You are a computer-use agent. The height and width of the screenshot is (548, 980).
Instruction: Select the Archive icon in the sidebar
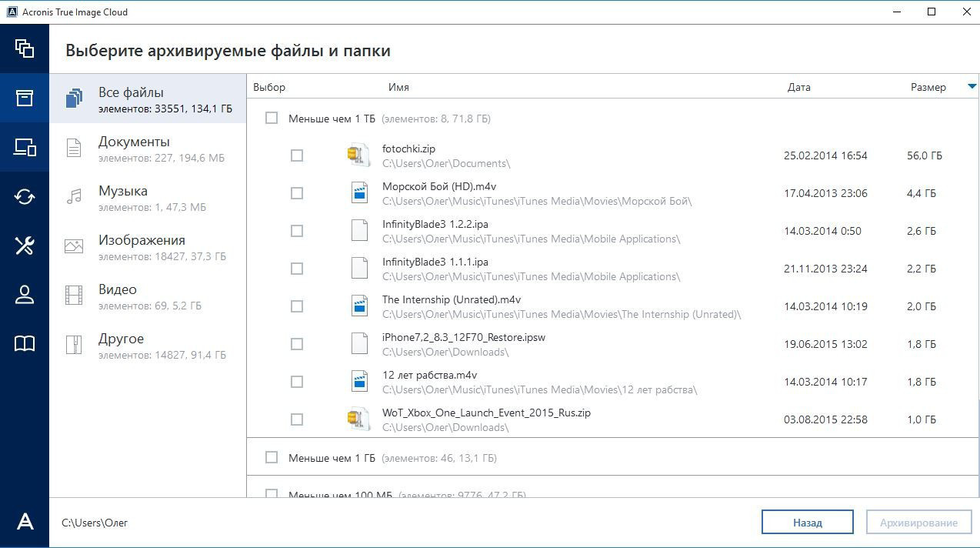pyautogui.click(x=25, y=98)
